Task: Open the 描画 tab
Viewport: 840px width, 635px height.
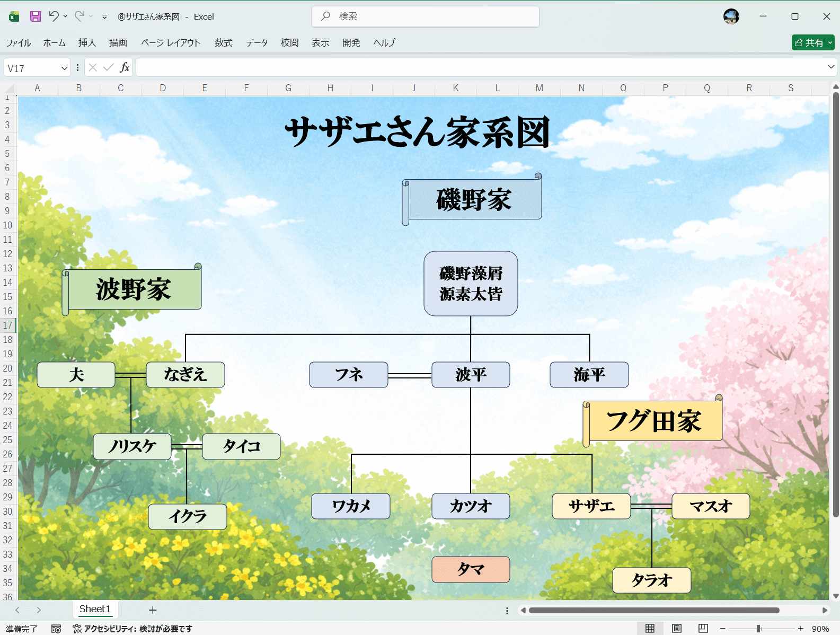Action: [118, 42]
